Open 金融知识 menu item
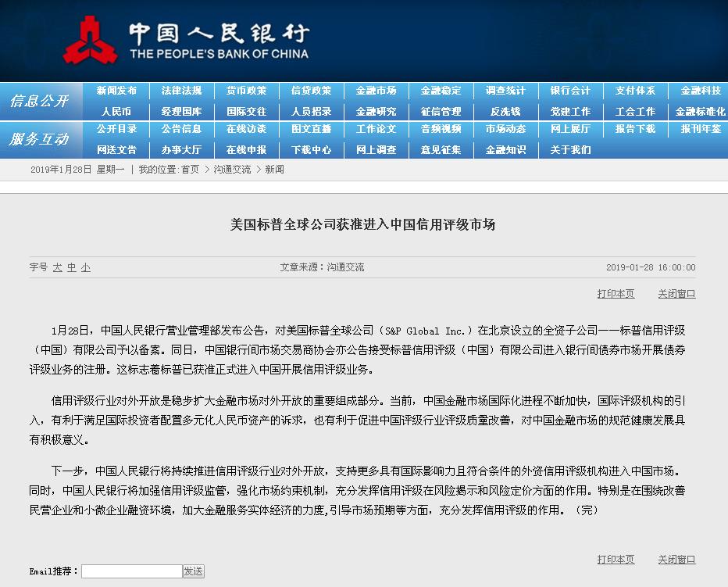The width and height of the screenshot is (728, 587). 505,149
